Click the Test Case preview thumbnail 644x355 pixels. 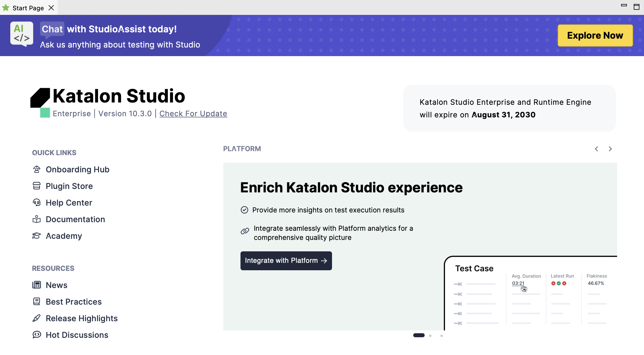pos(531,293)
